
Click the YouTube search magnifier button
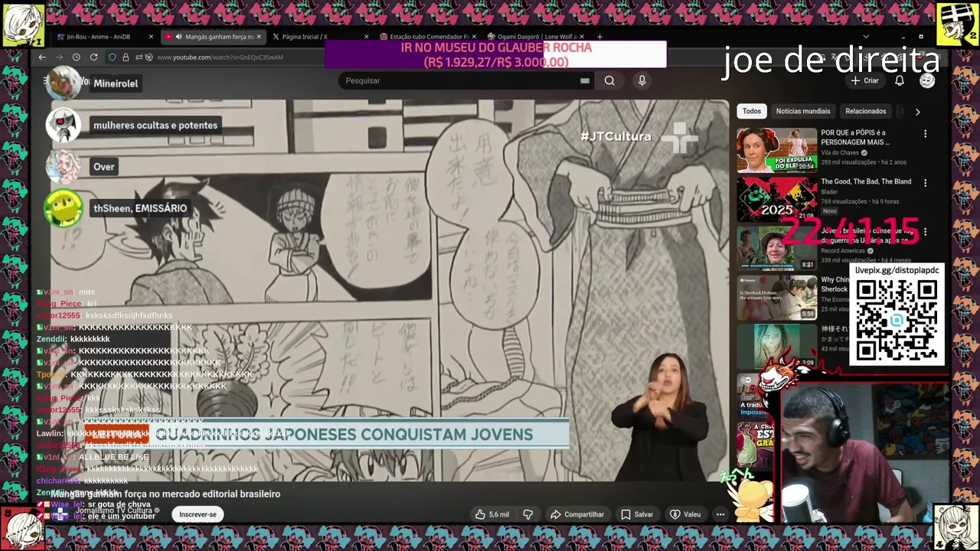[x=609, y=80]
